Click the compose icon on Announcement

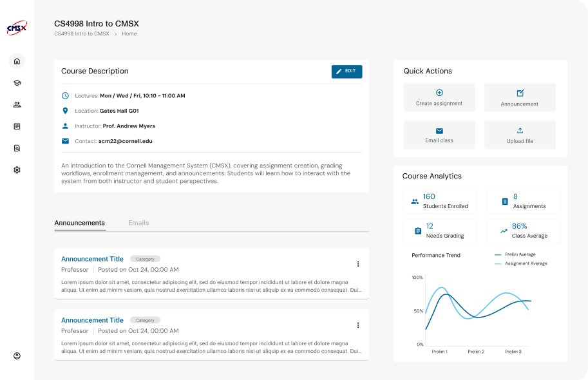520,93
